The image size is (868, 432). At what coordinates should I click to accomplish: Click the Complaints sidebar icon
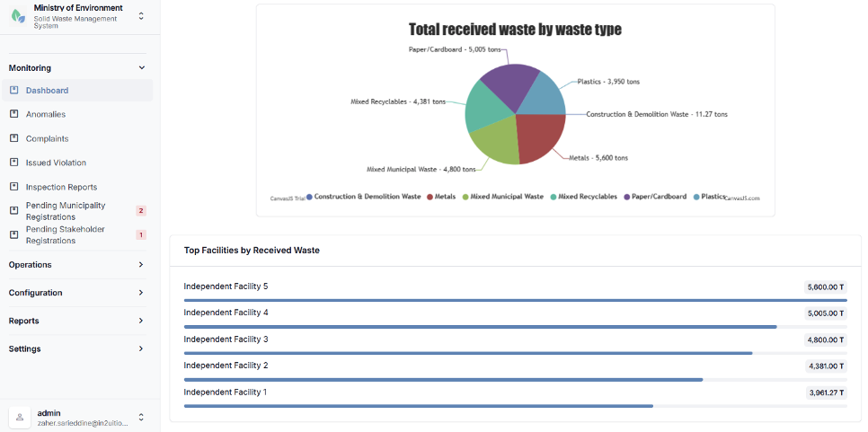(14, 138)
